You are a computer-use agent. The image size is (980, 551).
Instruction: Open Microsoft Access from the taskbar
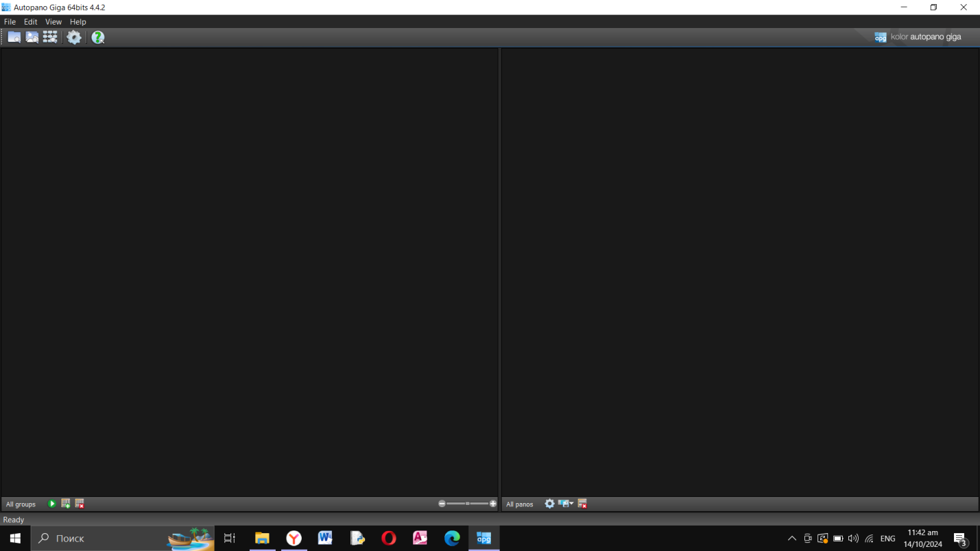[420, 539]
